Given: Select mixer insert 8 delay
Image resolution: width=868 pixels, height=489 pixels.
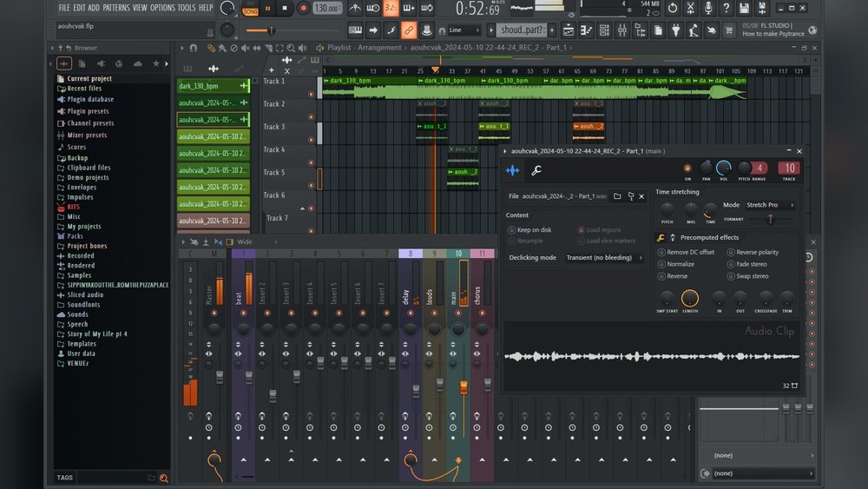Looking at the screenshot, I should tap(411, 254).
